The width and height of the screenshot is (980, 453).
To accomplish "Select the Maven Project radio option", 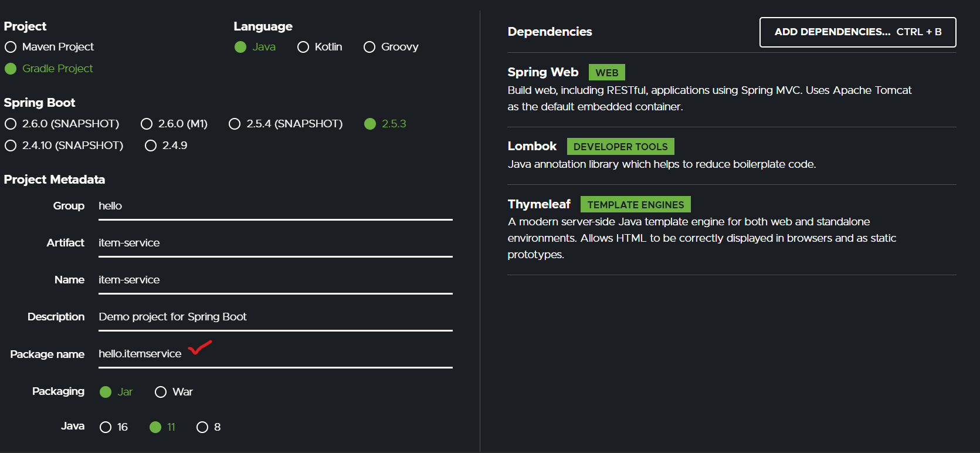I will 49,47.
